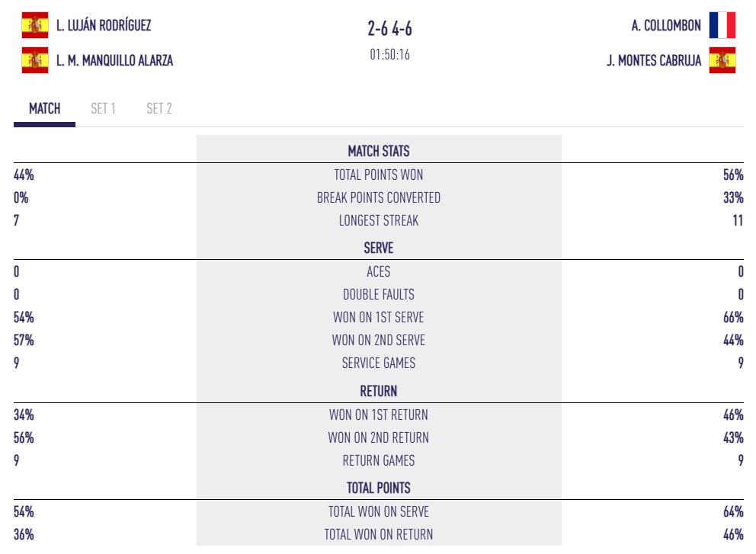756x554 pixels.
Task: Show stats for the SET 2 tab
Action: pos(159,108)
